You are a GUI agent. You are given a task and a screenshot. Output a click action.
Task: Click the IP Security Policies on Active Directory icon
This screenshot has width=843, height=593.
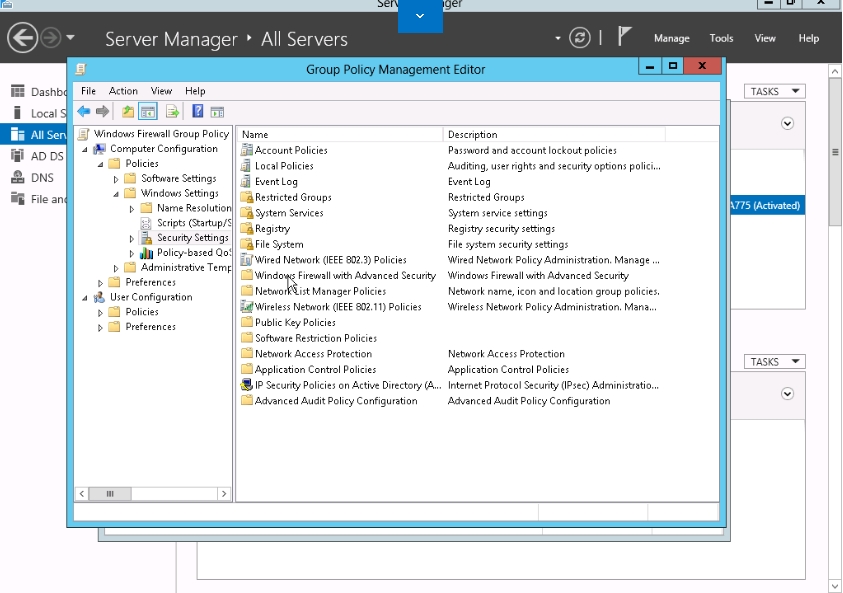point(247,385)
